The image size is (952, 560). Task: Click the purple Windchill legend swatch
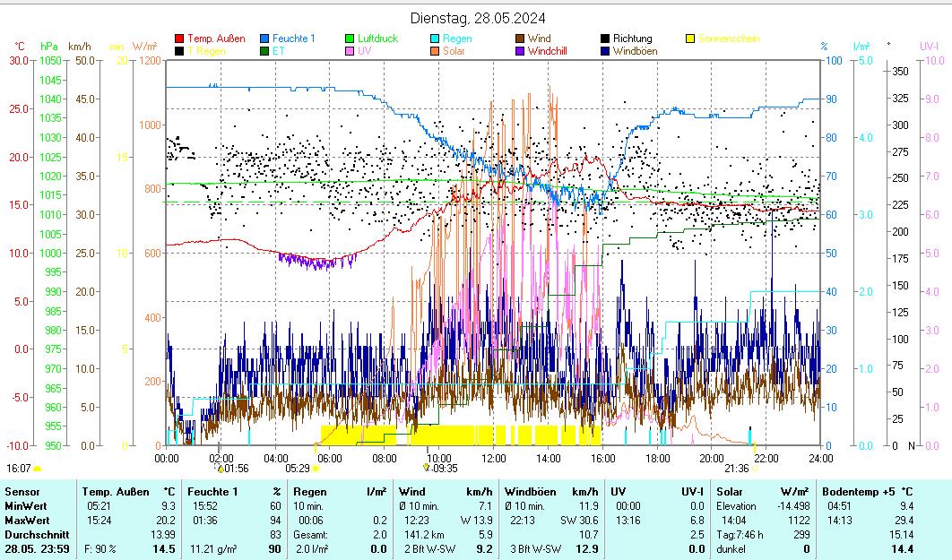(x=520, y=52)
